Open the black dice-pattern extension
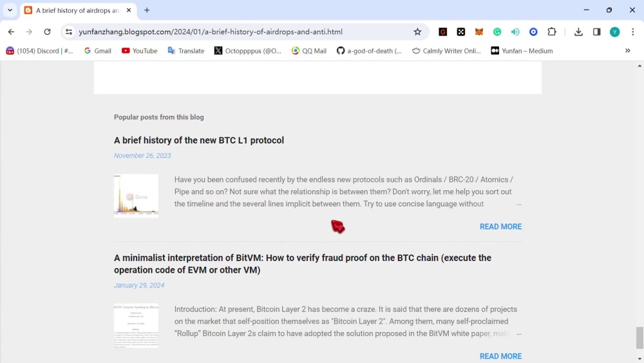Viewport: 644px width, 363px height. 461,32
